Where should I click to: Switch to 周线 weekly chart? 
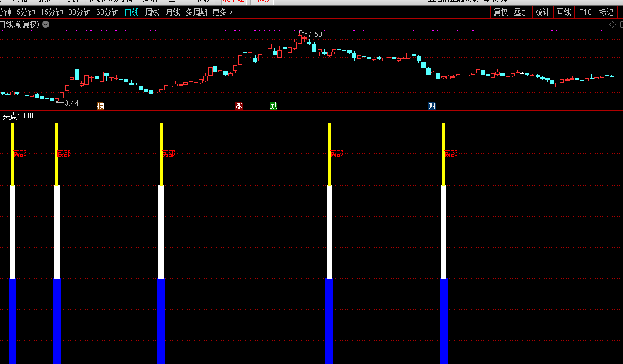click(x=152, y=12)
